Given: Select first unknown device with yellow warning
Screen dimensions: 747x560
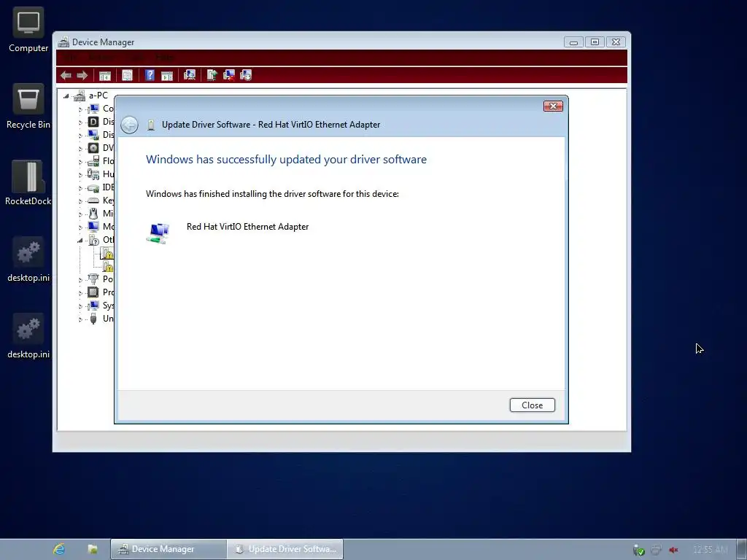Looking at the screenshot, I should tap(107, 253).
